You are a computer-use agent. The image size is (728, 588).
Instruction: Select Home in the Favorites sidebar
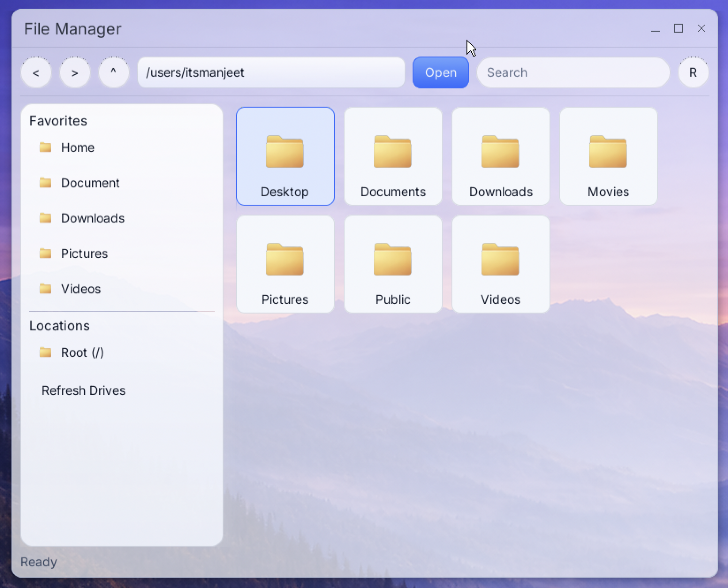[78, 148]
